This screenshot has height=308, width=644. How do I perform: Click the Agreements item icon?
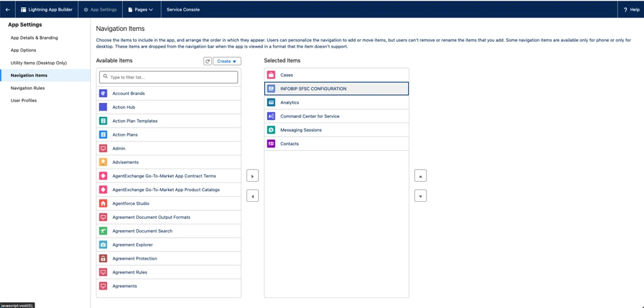[x=103, y=286]
